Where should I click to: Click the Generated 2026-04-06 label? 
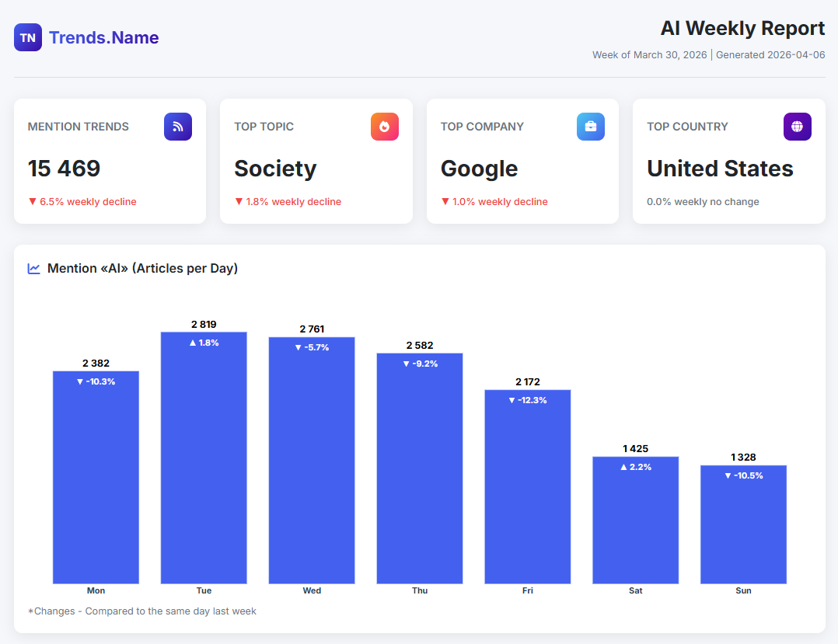point(770,54)
